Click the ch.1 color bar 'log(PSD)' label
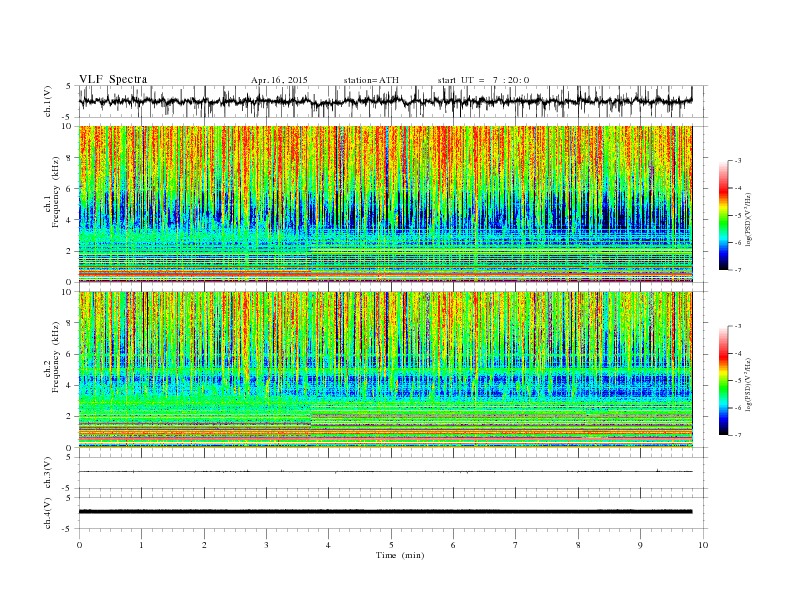The width and height of the screenshot is (792, 612). pos(749,220)
